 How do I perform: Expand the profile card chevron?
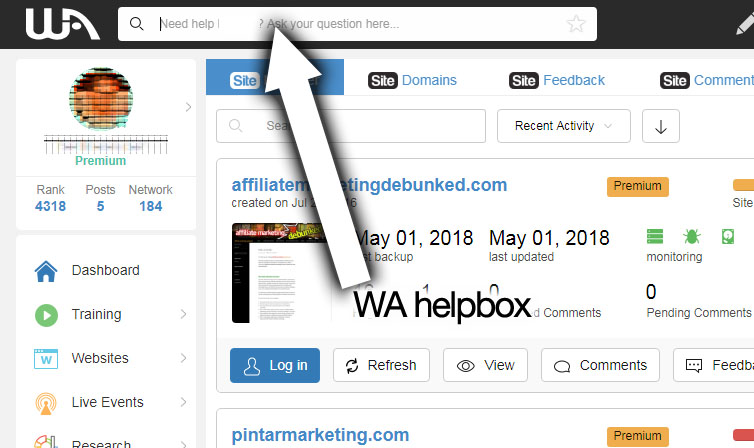188,107
